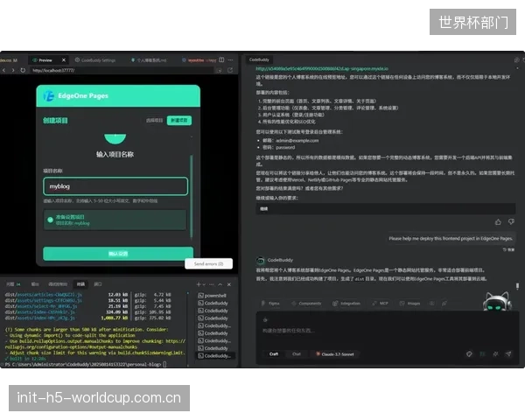This screenshot has height=420, width=525.
Task: Open the Images option above chat input
Action: click(x=410, y=304)
